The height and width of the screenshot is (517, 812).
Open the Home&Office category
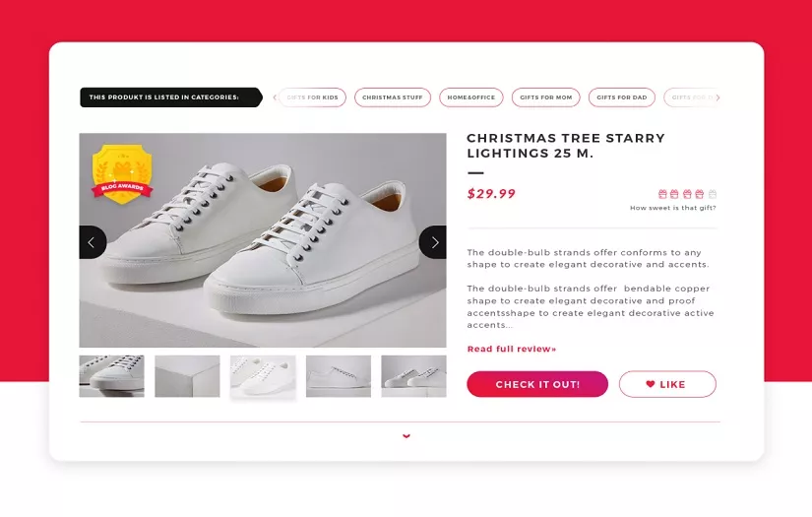coord(470,97)
